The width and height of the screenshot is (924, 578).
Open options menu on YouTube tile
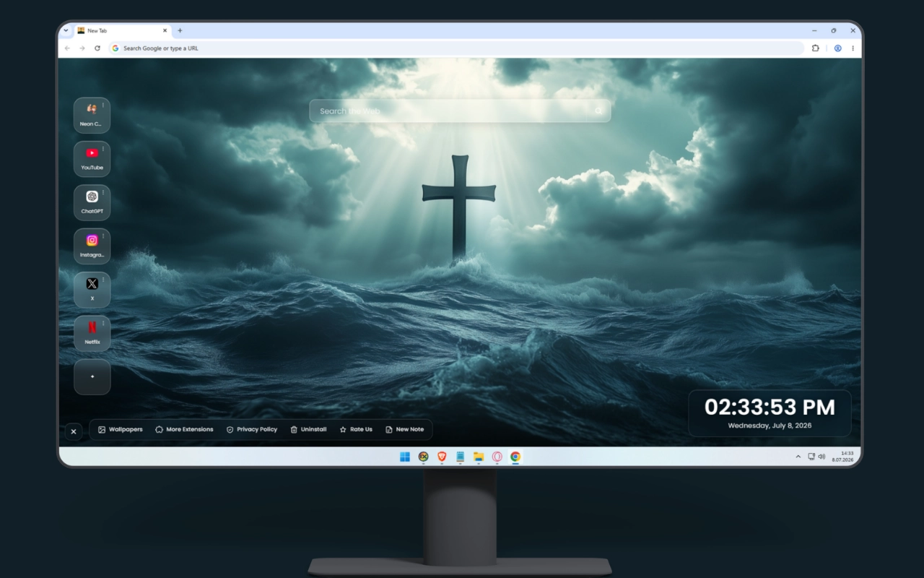103,149
